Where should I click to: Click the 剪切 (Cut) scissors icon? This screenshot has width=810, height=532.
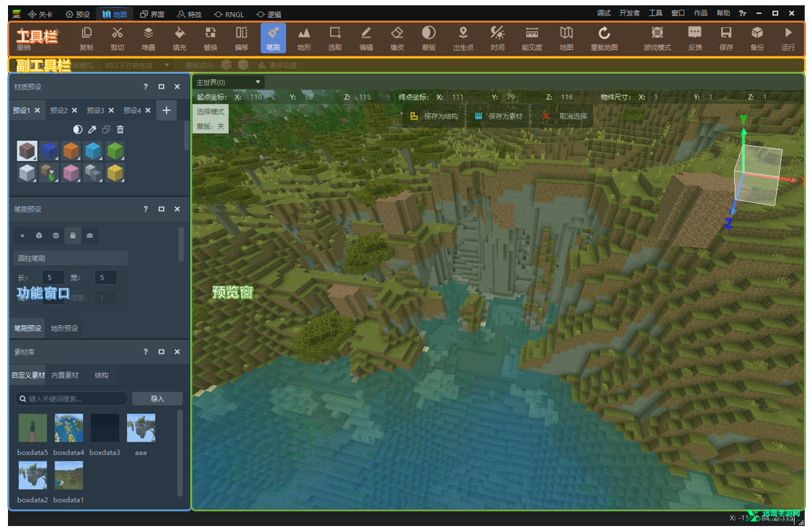(117, 38)
